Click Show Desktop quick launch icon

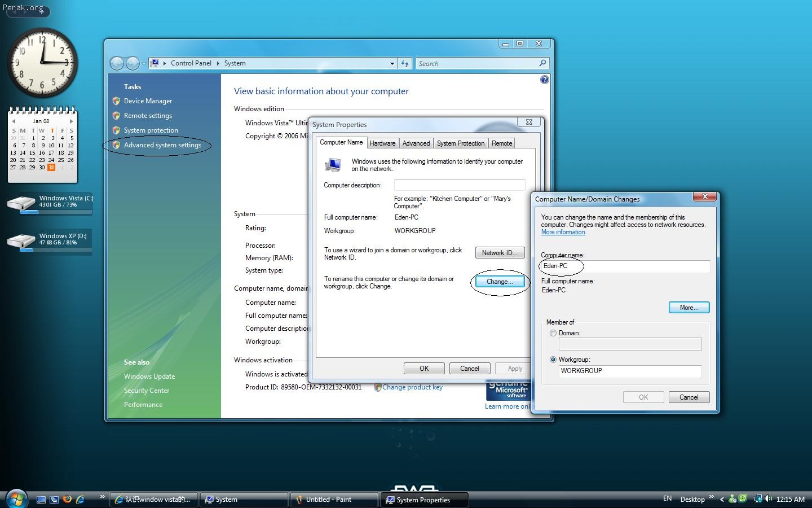pos(41,500)
